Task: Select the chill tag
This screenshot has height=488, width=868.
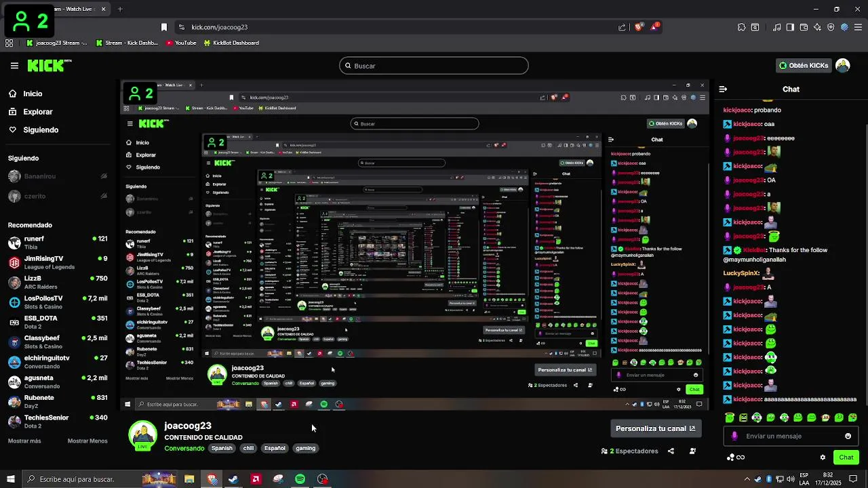Action: [248, 448]
